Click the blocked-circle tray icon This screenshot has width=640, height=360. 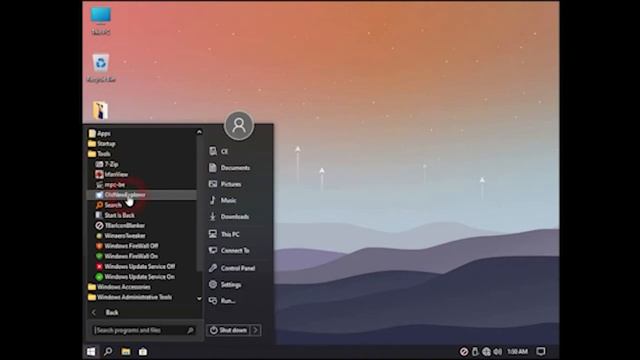click(464, 351)
